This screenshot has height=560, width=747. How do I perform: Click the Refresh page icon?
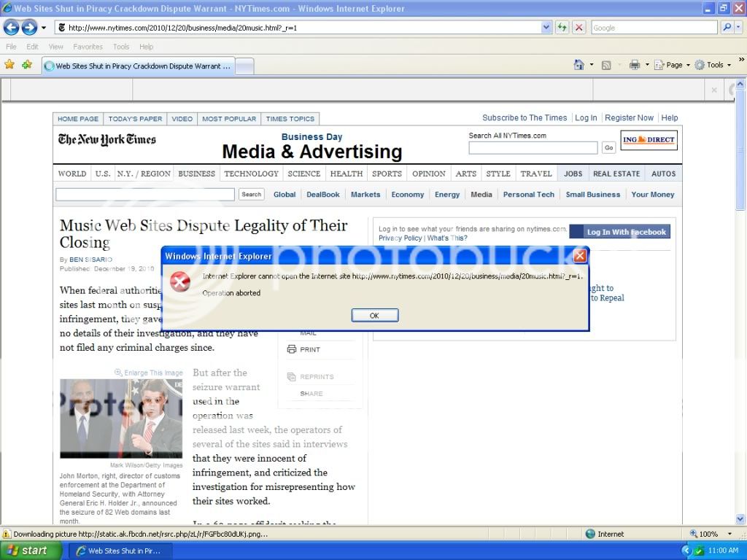(562, 28)
